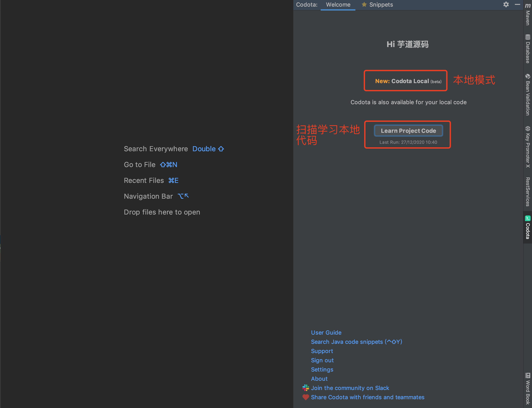Image resolution: width=532 pixels, height=408 pixels.
Task: Select the Welcome tab
Action: point(338,5)
